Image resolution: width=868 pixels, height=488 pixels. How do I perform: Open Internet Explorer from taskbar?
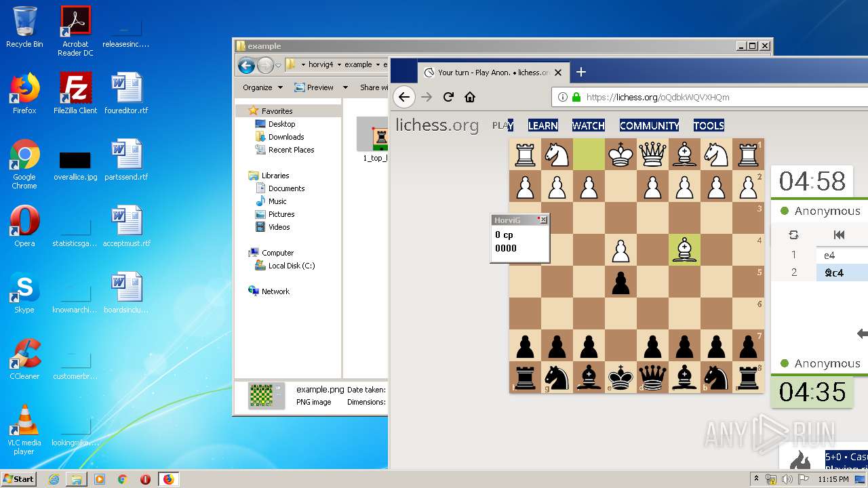[x=54, y=479]
